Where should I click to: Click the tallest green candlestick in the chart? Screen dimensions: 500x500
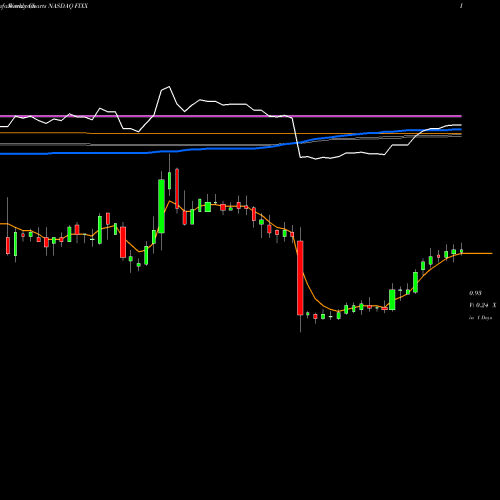(x=161, y=206)
